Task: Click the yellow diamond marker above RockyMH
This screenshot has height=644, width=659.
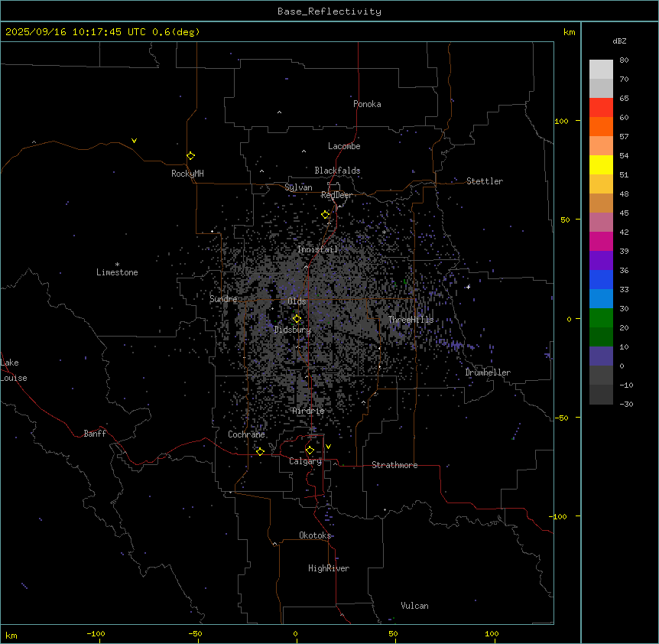Action: click(190, 155)
